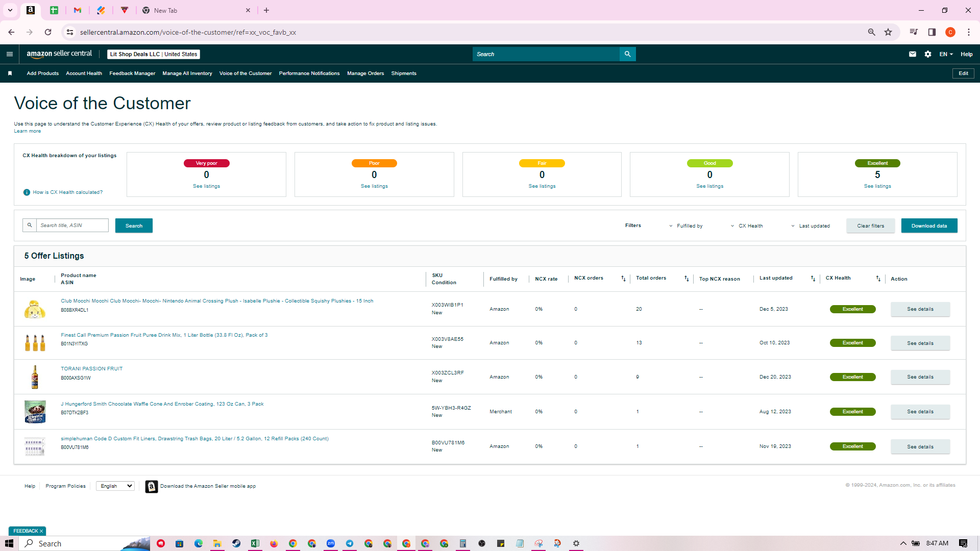
Task: Expand the EN language dropdown in header
Action: [946, 54]
